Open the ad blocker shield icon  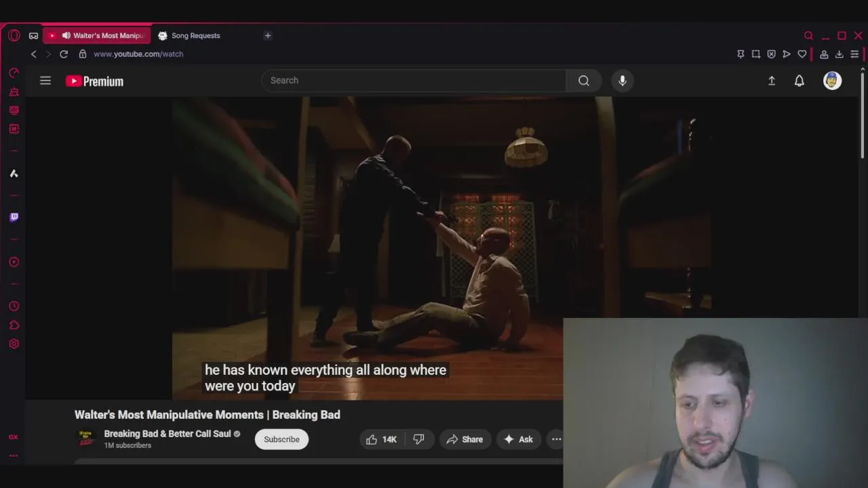pos(771,54)
